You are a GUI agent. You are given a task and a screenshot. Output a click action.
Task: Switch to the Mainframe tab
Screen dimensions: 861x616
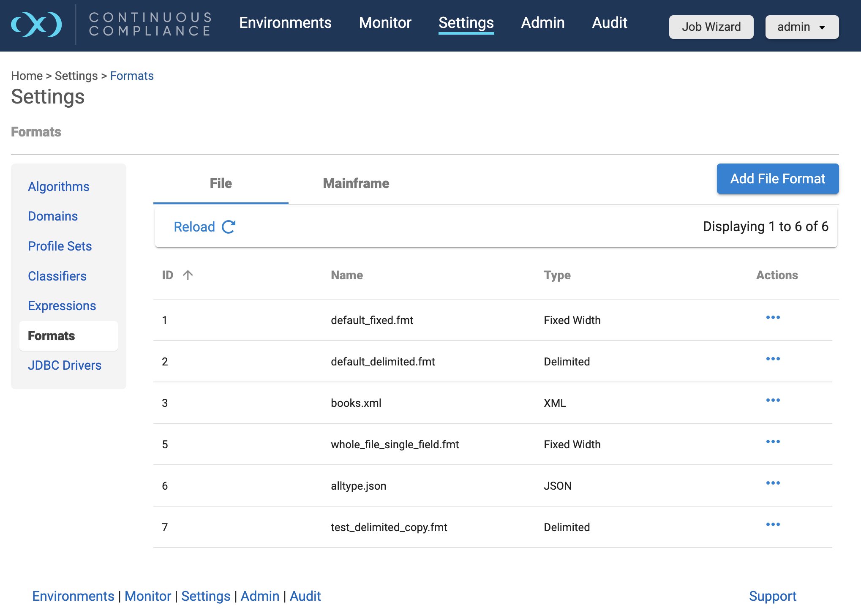coord(356,183)
